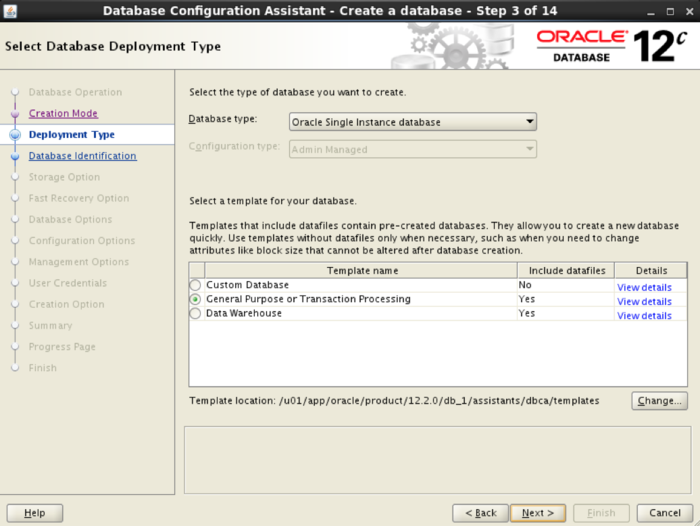Screen dimensions: 700x526
Task: Click the Creation Option step
Action: point(67,305)
